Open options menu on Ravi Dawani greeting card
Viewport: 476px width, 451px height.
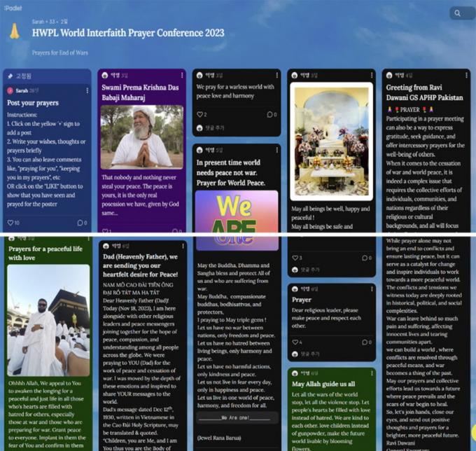pyautogui.click(x=467, y=75)
